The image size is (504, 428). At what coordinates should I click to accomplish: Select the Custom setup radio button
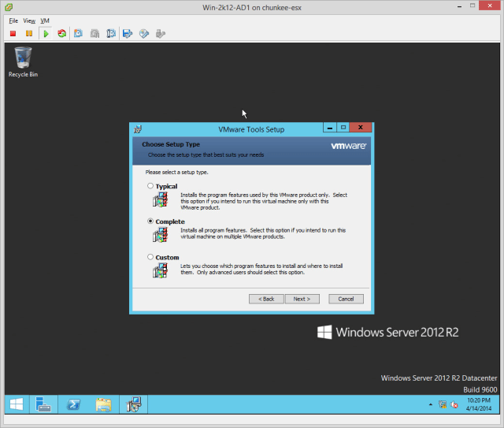(150, 257)
